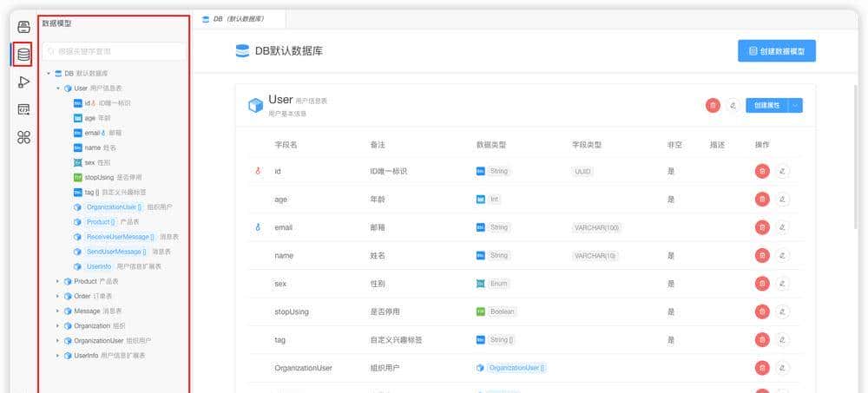This screenshot has width=868, height=393.
Task: Expand the Product 产品表 tree node
Action: 57,281
